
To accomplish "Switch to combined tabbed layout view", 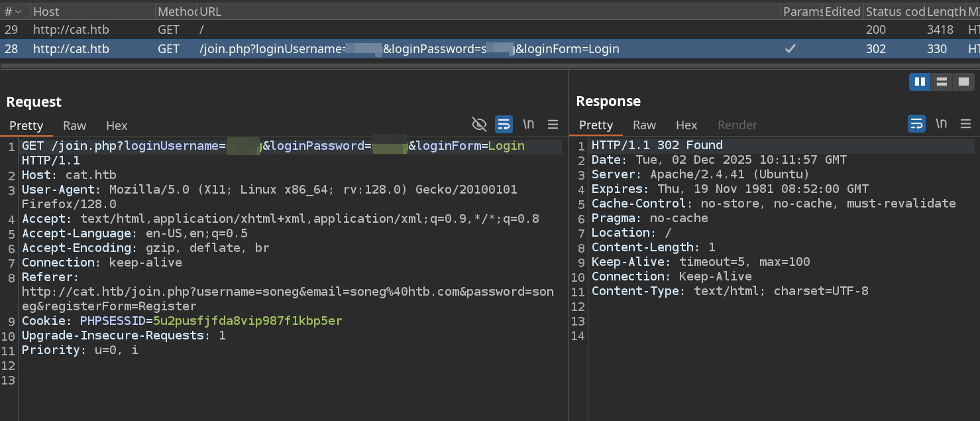I will [962, 82].
